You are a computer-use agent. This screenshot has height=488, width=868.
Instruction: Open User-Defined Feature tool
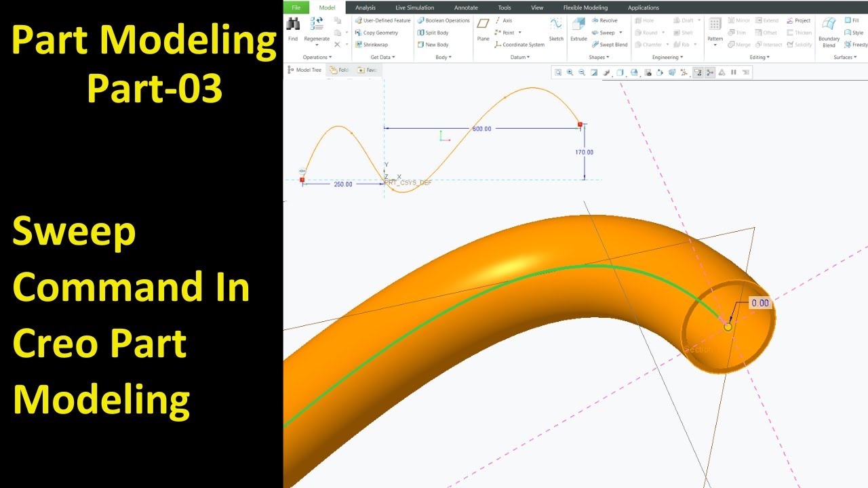[382, 20]
